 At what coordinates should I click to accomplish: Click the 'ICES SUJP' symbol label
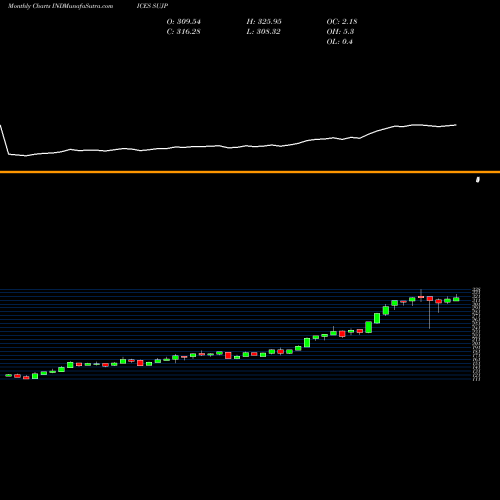click(152, 6)
